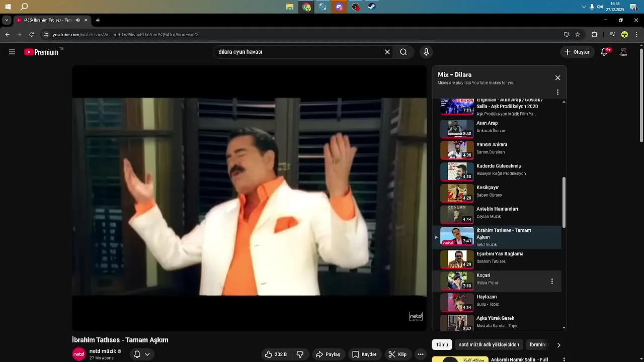Select the Tümü filter chip
The width and height of the screenshot is (644, 362).
tap(442, 345)
